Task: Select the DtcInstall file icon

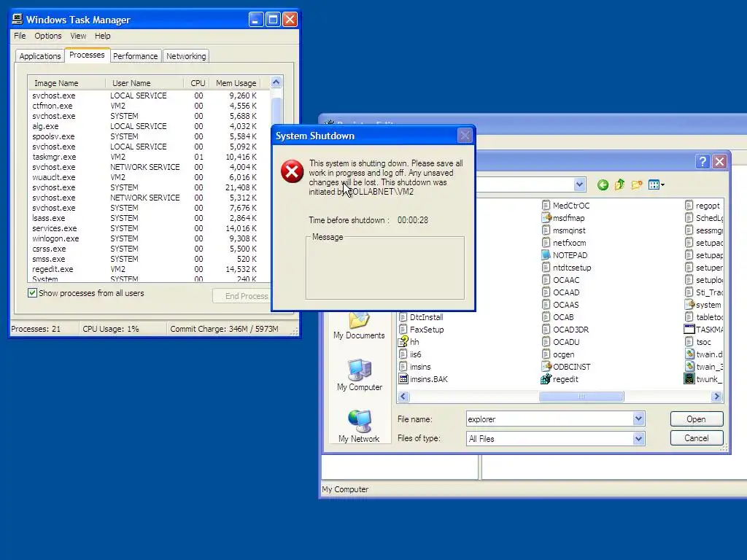Action: coord(403,317)
